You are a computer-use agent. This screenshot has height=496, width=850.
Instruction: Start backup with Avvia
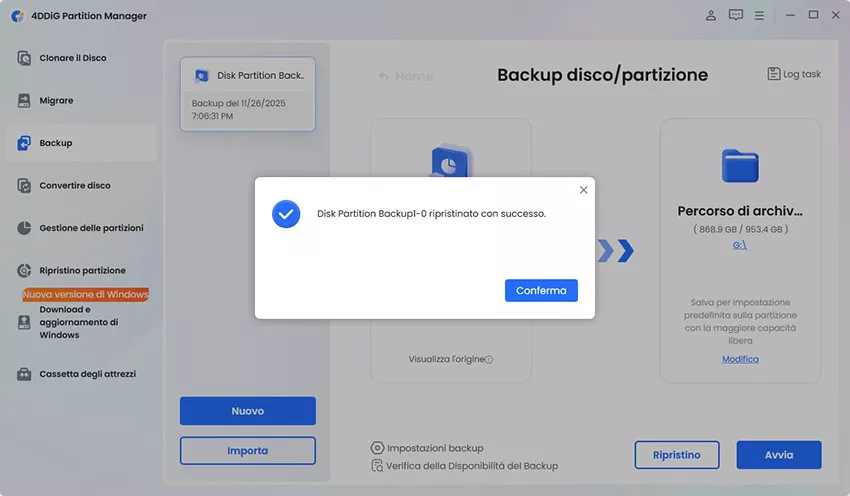779,455
